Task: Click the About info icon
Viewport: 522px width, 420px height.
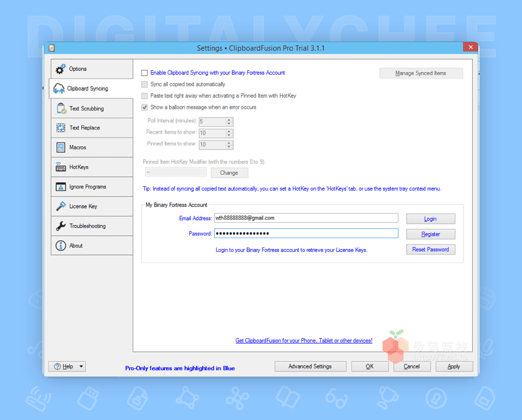Action: click(61, 245)
